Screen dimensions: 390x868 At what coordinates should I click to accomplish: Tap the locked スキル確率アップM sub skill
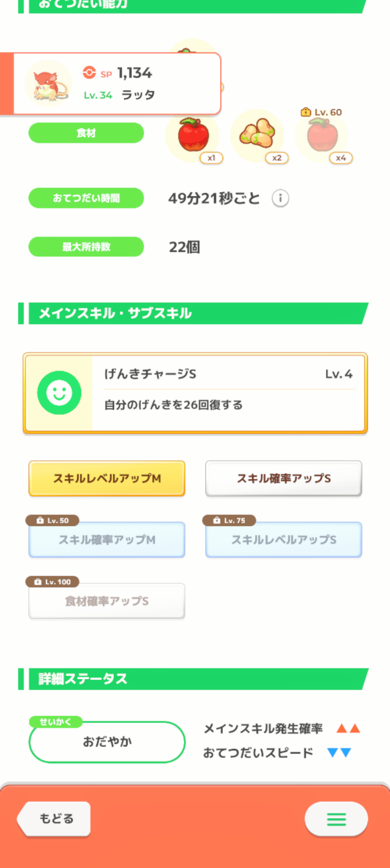pyautogui.click(x=107, y=539)
